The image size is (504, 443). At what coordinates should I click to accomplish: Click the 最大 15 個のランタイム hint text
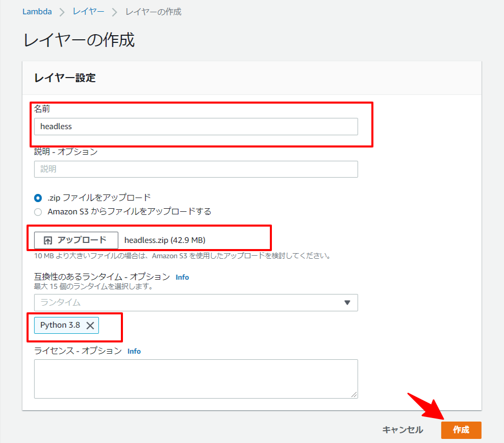[93, 286]
